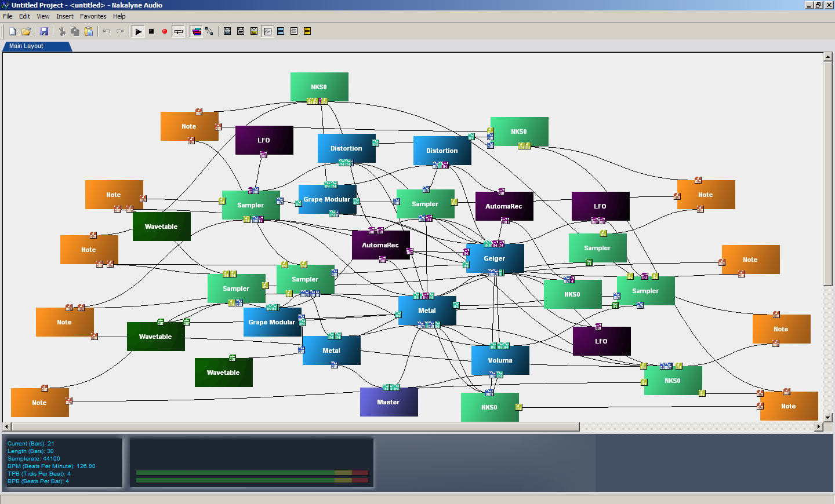Click the first yellow panel layout icon
Viewport: 835px width, 504px height.
pyautogui.click(x=254, y=31)
